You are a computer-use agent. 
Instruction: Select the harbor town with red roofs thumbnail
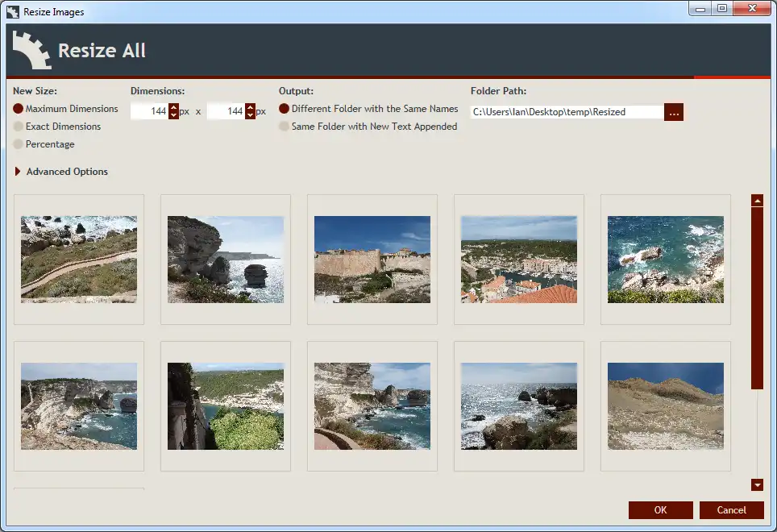[x=519, y=259]
